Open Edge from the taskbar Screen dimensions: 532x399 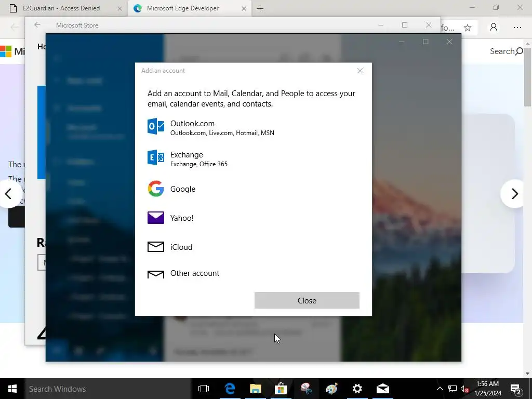(x=230, y=389)
